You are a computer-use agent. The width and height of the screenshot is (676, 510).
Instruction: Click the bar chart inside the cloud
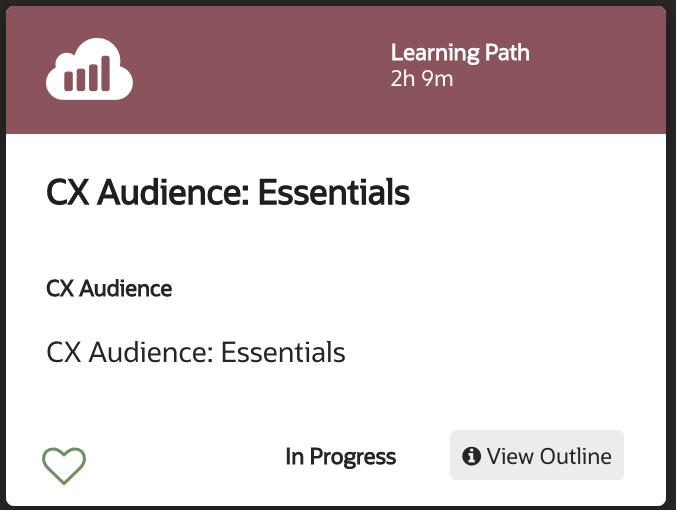pyautogui.click(x=87, y=73)
